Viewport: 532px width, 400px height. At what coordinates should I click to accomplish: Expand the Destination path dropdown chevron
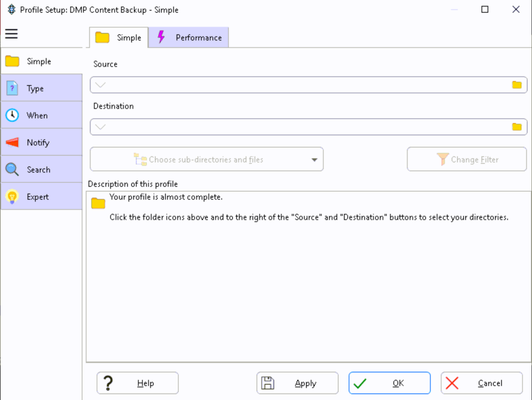click(101, 127)
